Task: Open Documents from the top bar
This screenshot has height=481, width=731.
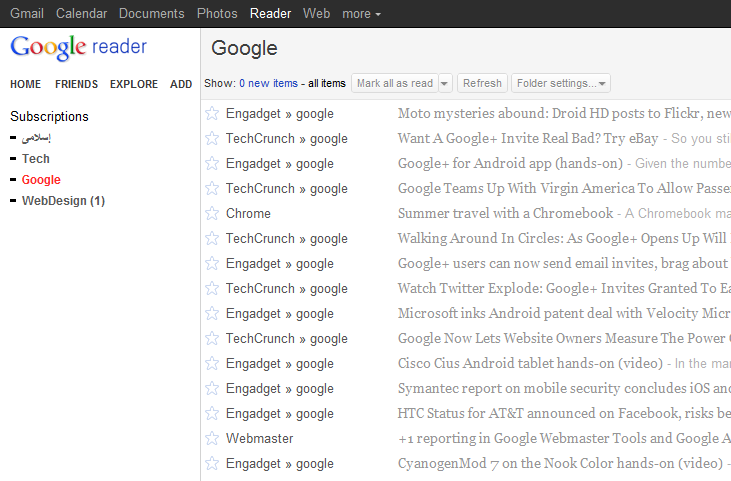Action: 152,14
